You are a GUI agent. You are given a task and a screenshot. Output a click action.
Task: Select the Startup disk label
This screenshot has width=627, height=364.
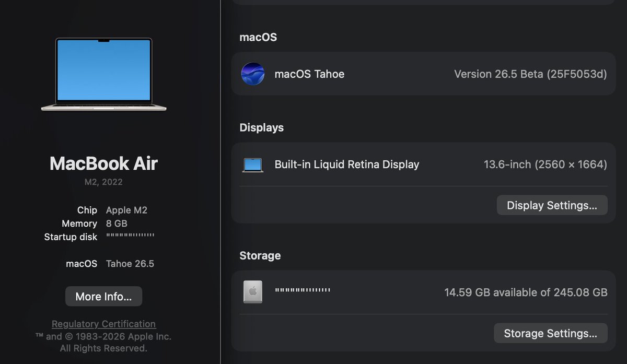pyautogui.click(x=71, y=237)
